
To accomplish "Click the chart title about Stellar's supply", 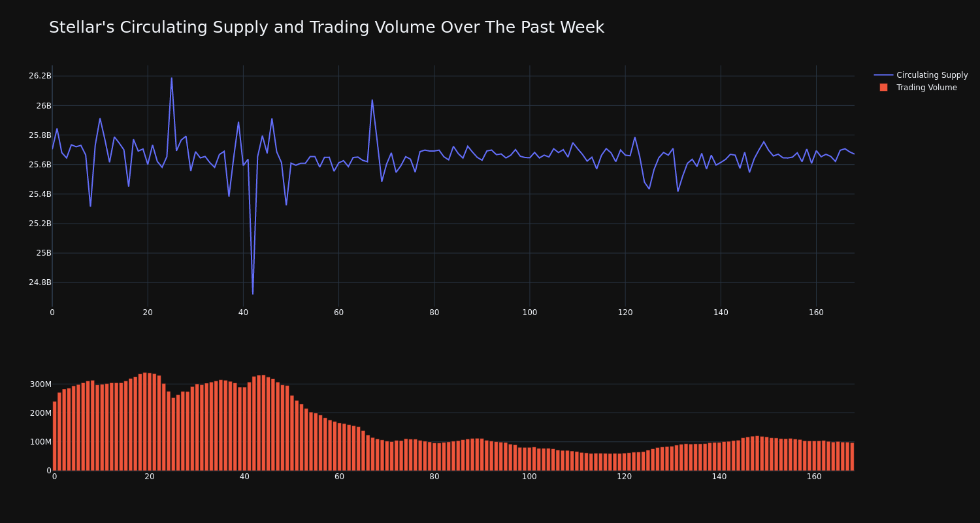I will [327, 27].
